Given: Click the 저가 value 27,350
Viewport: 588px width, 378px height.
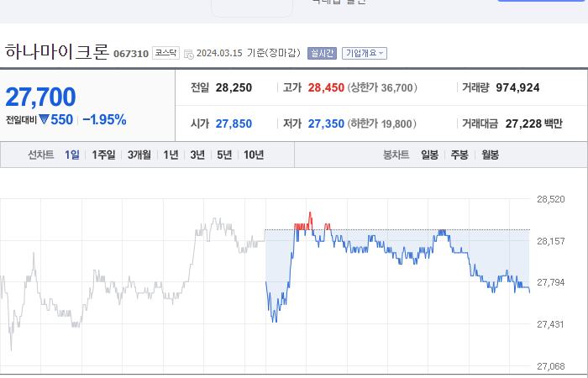Looking at the screenshot, I should tap(326, 123).
